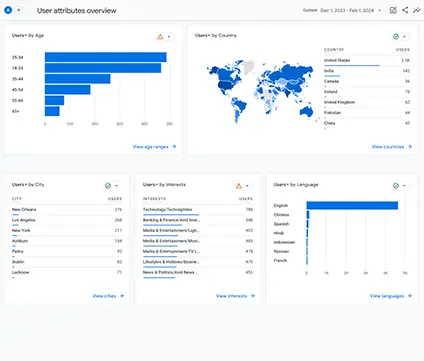The width and height of the screenshot is (424, 361).
Task: Open warning status dropdown in Users by Interests card
Action: tap(243, 186)
